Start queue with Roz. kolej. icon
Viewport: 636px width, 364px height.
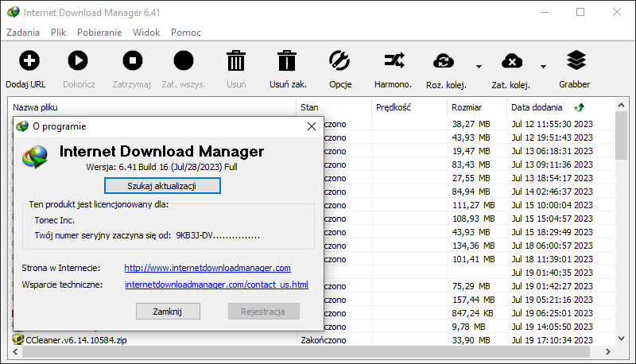click(x=444, y=61)
